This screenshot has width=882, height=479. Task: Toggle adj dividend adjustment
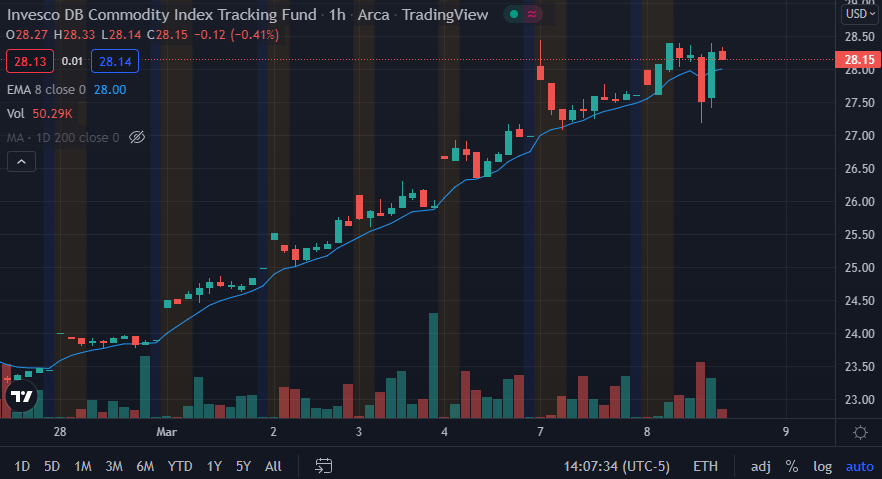(760, 466)
